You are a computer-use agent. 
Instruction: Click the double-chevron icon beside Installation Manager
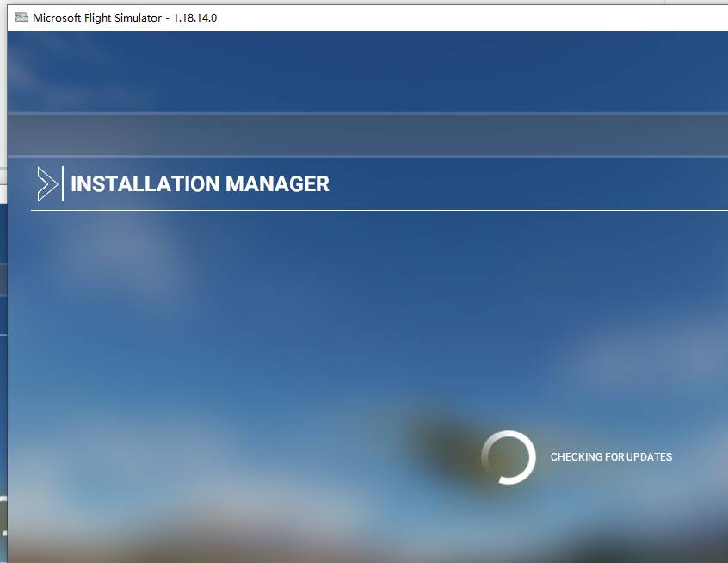tap(46, 184)
